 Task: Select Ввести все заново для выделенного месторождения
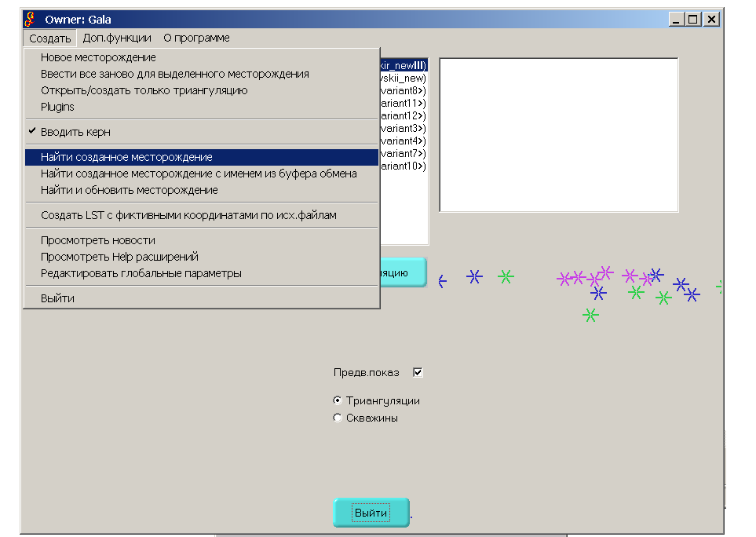click(x=202, y=74)
